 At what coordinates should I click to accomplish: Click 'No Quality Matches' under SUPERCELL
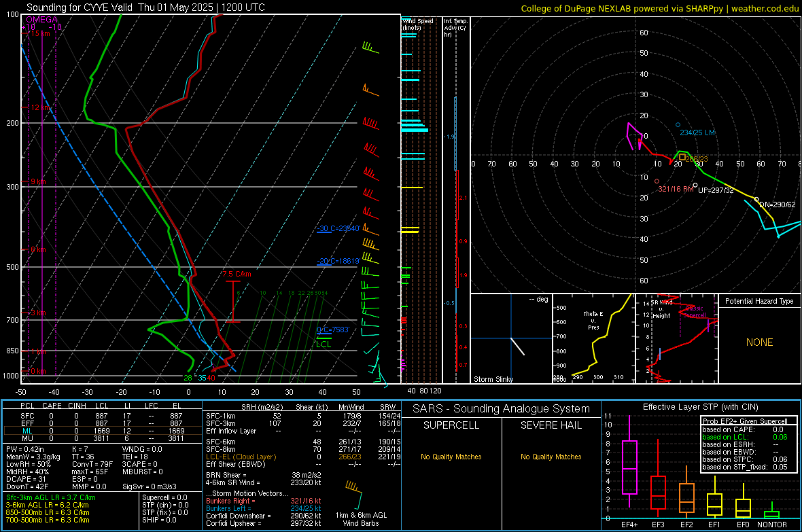click(x=451, y=457)
